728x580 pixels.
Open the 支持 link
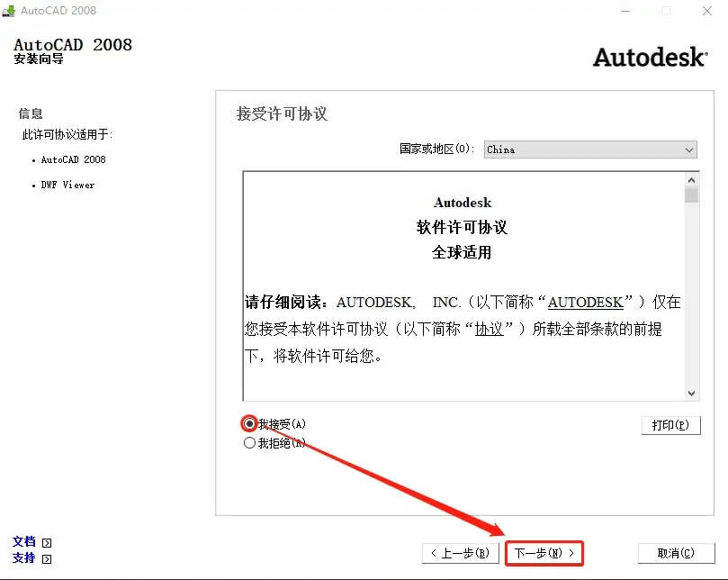click(x=24, y=557)
